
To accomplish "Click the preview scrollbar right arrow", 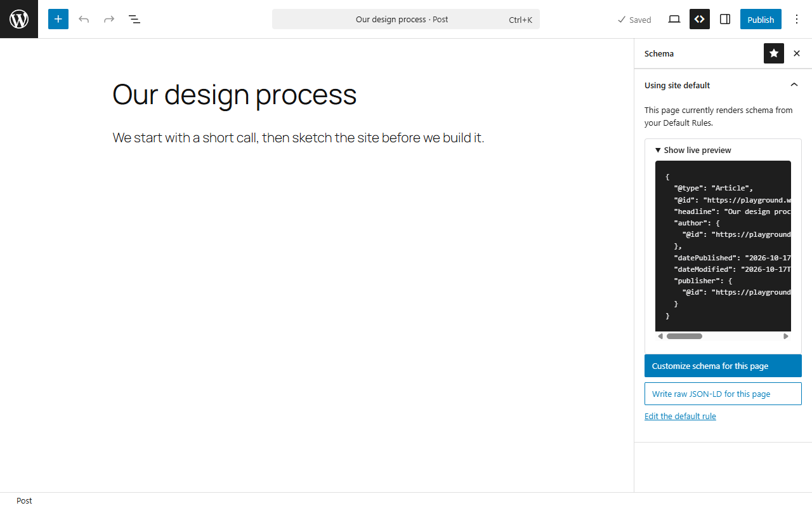I will click(x=786, y=336).
